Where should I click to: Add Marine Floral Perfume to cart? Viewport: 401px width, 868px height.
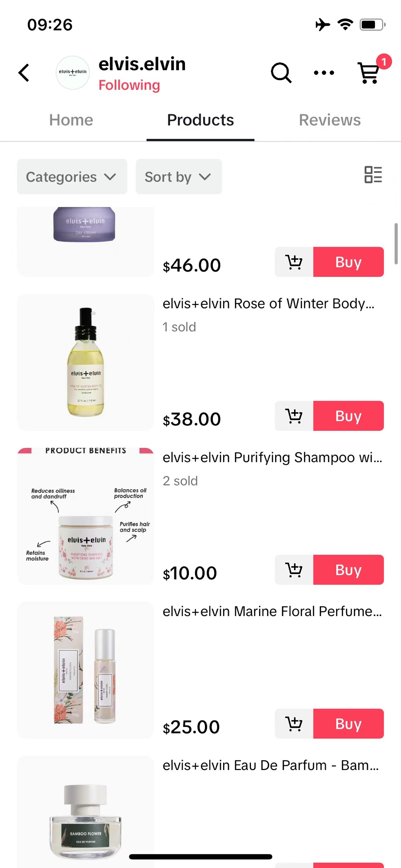(x=294, y=724)
